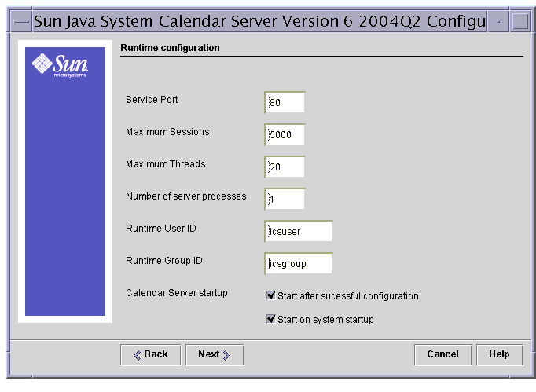536x392 pixels.
Task: Click the Service Port input field
Action: (285, 102)
